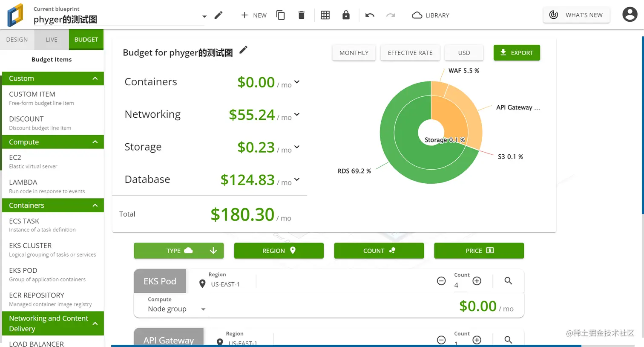
Task: Add an EKS CLUSTER item
Action: pyautogui.click(x=53, y=250)
